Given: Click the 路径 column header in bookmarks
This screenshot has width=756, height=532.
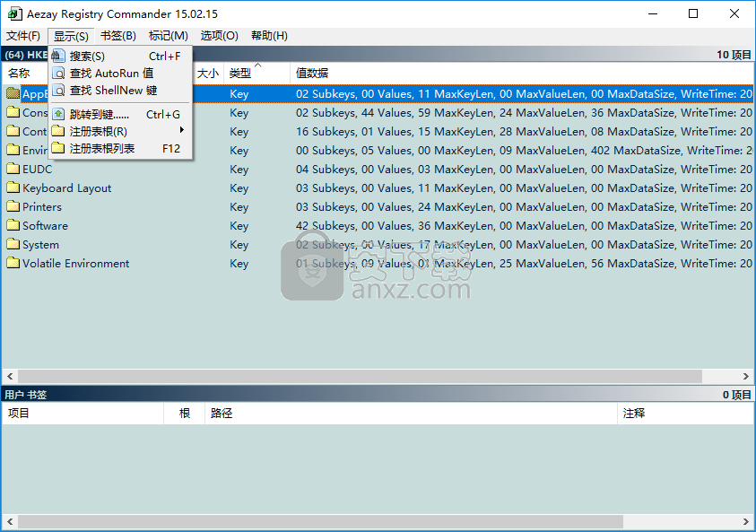Looking at the screenshot, I should pos(412,414).
